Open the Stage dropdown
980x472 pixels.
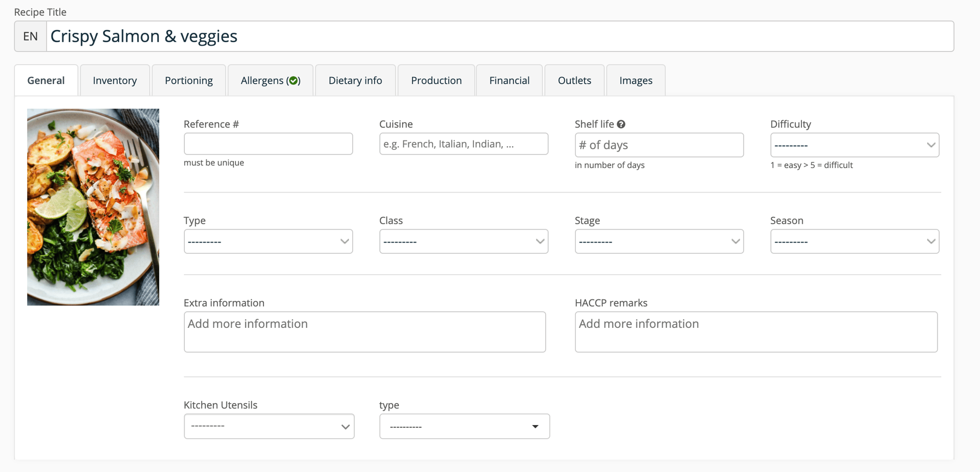[659, 241]
